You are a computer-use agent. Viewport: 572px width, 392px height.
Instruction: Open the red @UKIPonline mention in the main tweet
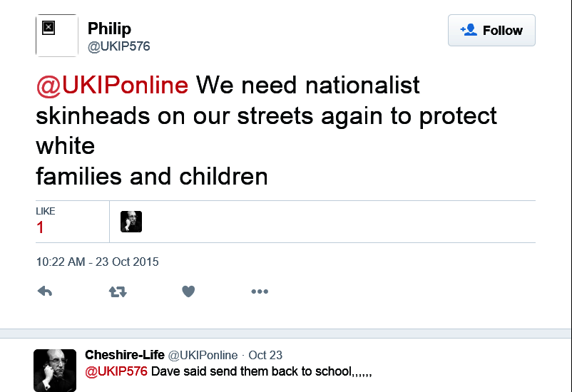pos(112,86)
